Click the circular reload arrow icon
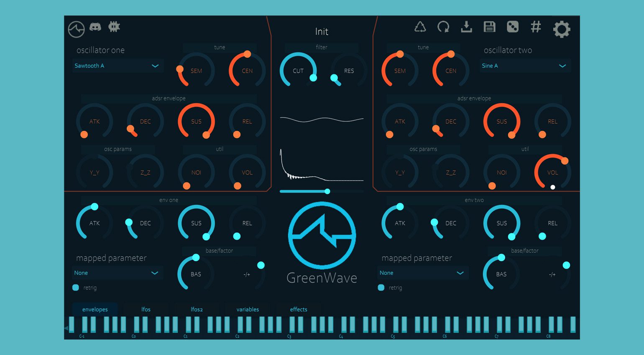The height and width of the screenshot is (355, 644). [x=443, y=27]
